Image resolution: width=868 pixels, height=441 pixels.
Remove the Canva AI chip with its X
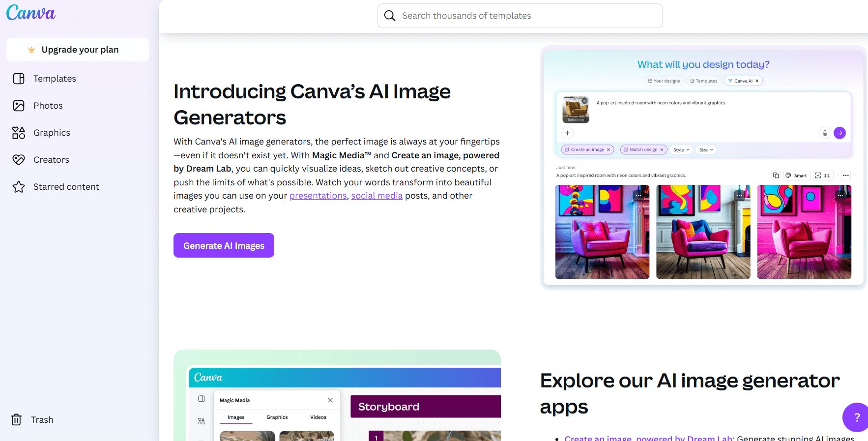pyautogui.click(x=757, y=81)
